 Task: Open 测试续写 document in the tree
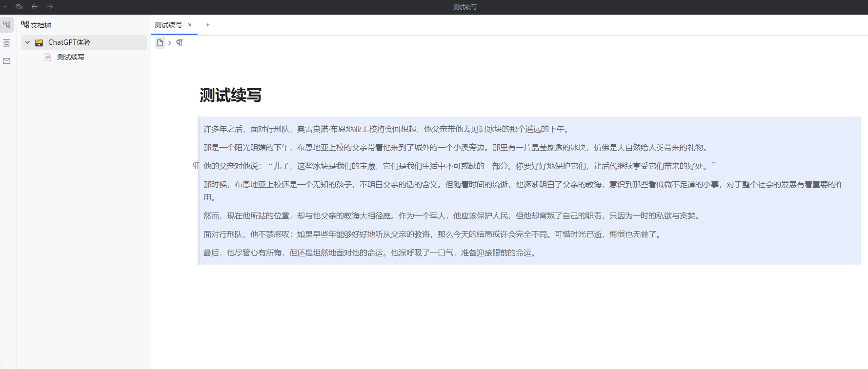[x=70, y=57]
